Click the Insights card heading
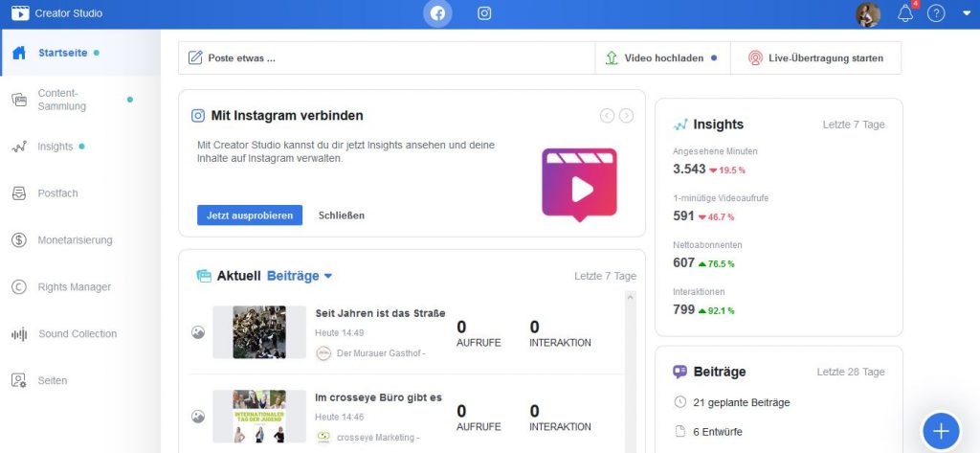The image size is (980, 453). pyautogui.click(x=718, y=125)
